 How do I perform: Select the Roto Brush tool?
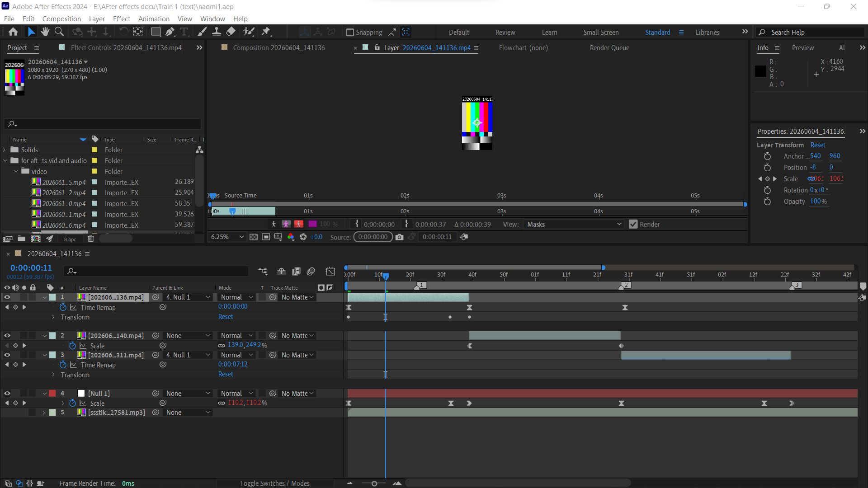point(249,32)
